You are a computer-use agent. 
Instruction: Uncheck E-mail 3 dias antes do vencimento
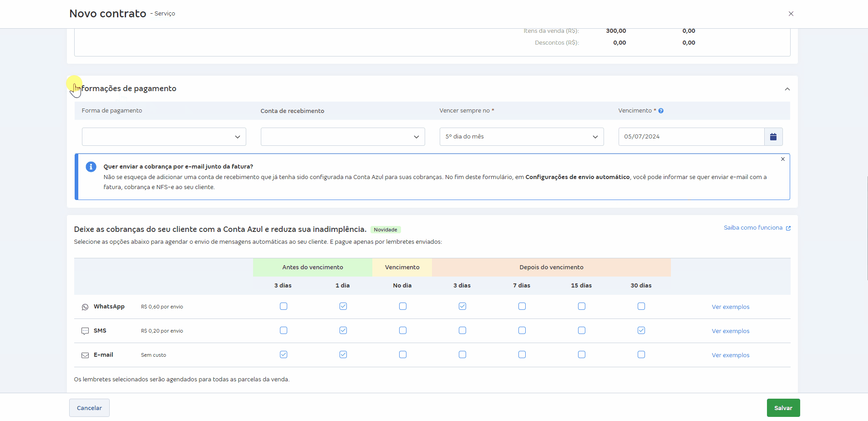(x=284, y=354)
